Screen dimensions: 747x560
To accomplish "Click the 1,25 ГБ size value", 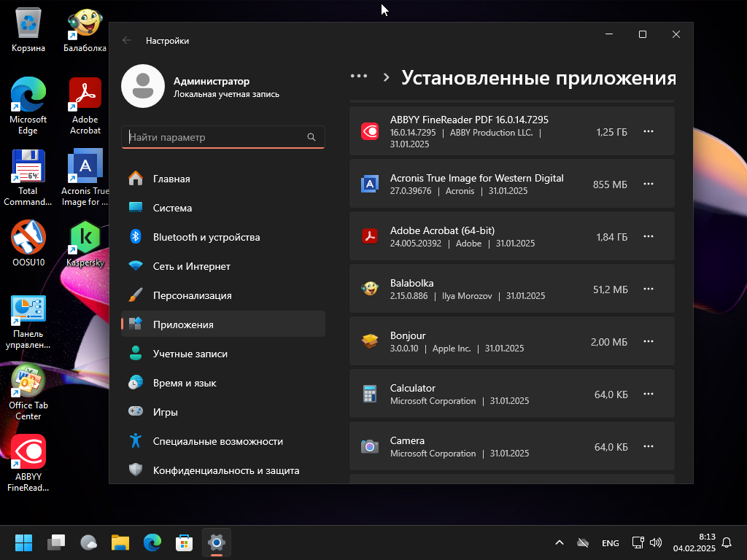I will (612, 132).
